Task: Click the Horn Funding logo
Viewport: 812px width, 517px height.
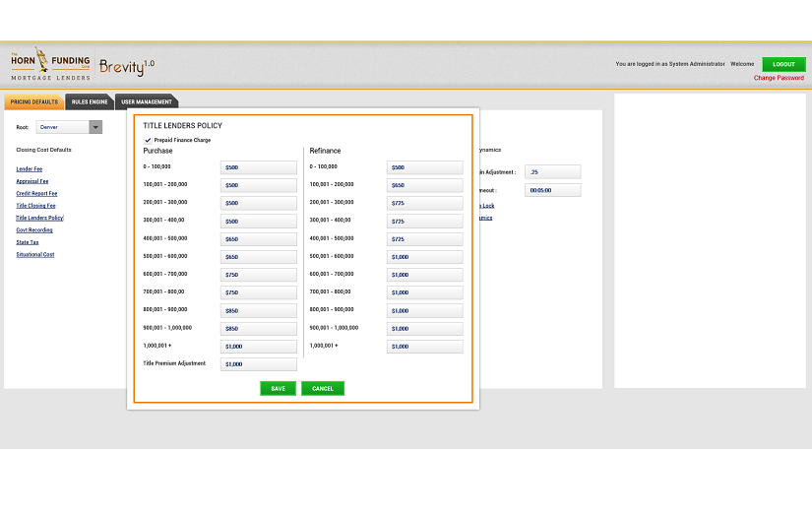Action: [50, 64]
